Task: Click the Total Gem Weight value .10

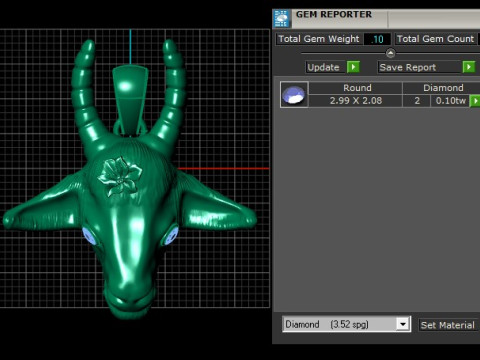Action: pos(377,39)
